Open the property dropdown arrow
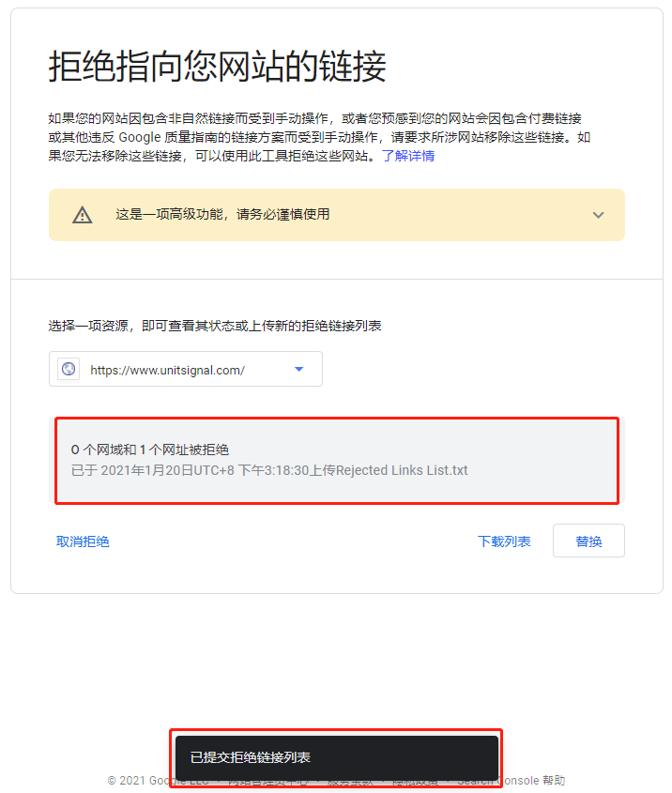Image resolution: width=672 pixels, height=793 pixels. pos(298,369)
